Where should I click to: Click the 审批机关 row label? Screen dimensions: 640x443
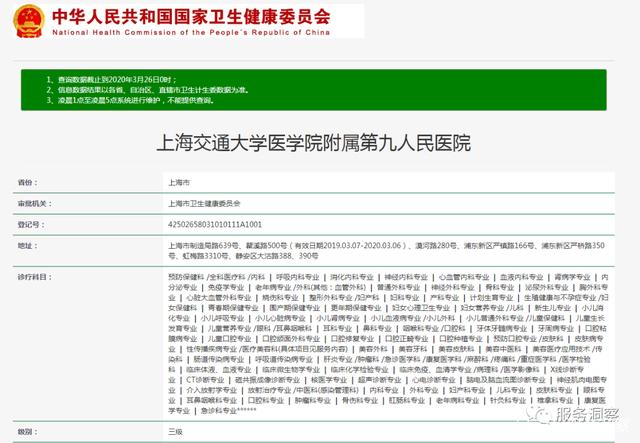(33, 204)
